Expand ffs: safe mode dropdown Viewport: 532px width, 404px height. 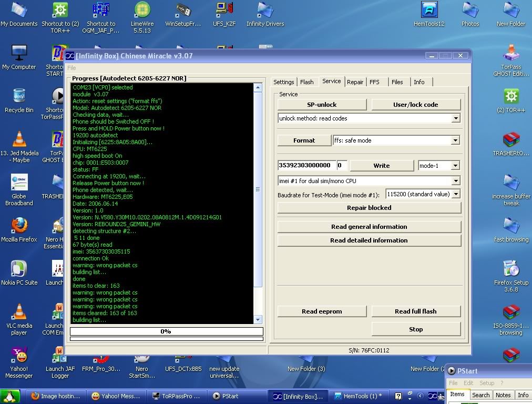455,140
